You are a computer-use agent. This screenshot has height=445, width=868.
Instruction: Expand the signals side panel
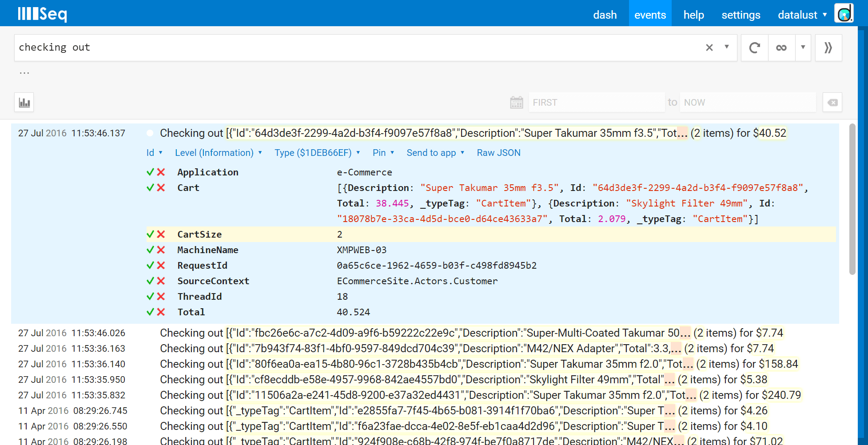[x=828, y=48]
